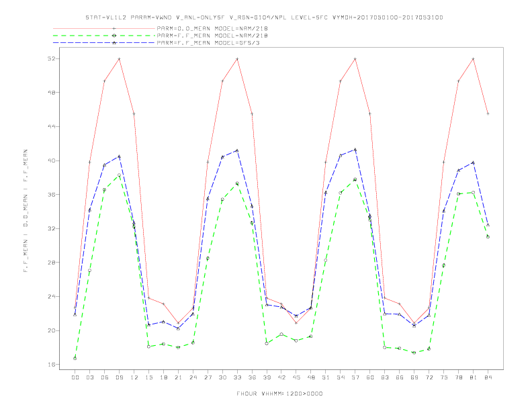532x411 pixels.
Task: Click the plus marker on the red legend line
Action: 114,28
